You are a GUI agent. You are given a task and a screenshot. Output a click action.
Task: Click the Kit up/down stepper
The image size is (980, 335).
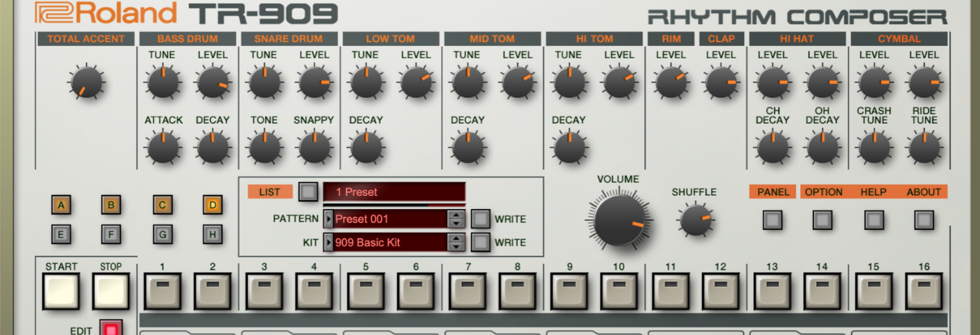click(x=456, y=243)
